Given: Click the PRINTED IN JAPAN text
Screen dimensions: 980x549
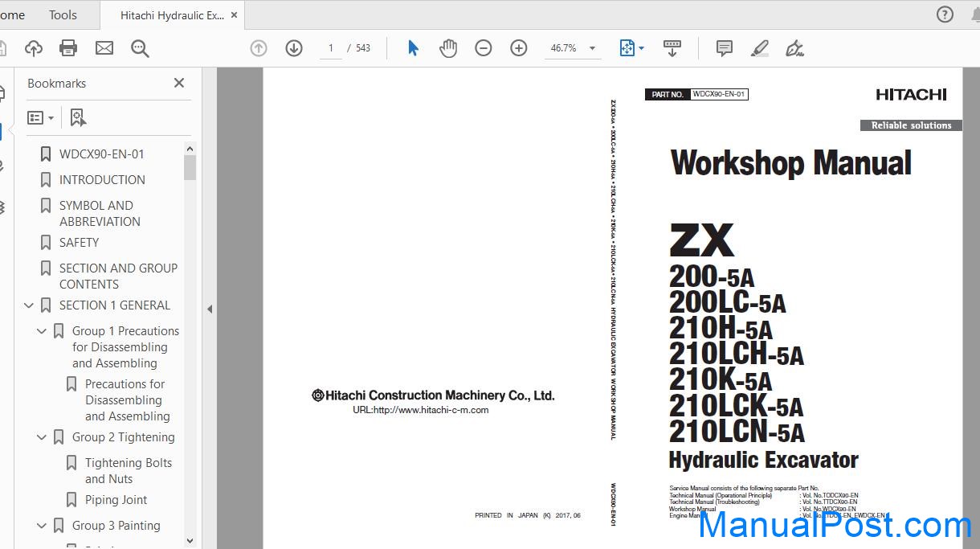Looking at the screenshot, I should (528, 516).
